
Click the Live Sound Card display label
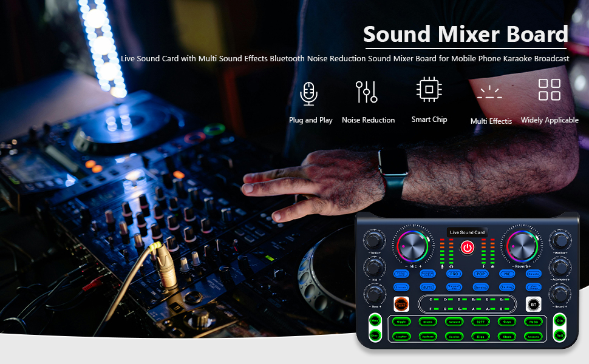pos(467,232)
